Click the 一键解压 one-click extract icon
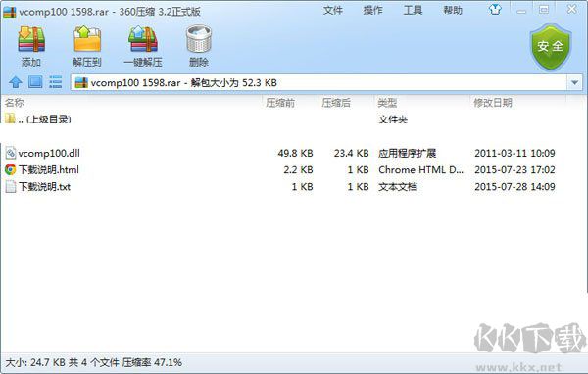This screenshot has height=374, width=588. pos(143,39)
